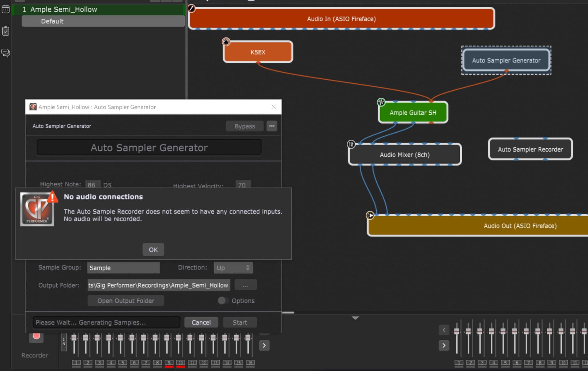Browse for output folder with the ellipsis button
The width and height of the screenshot is (588, 371).
(x=246, y=285)
